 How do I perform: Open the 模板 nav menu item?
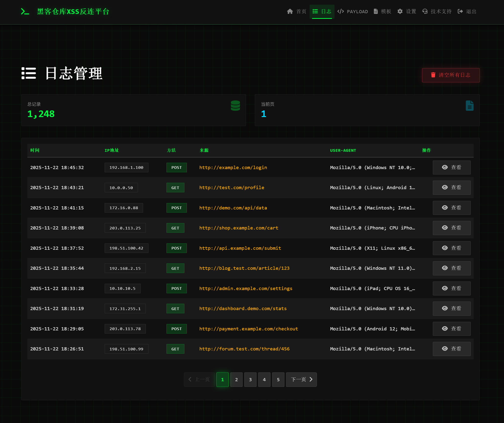[x=383, y=11]
